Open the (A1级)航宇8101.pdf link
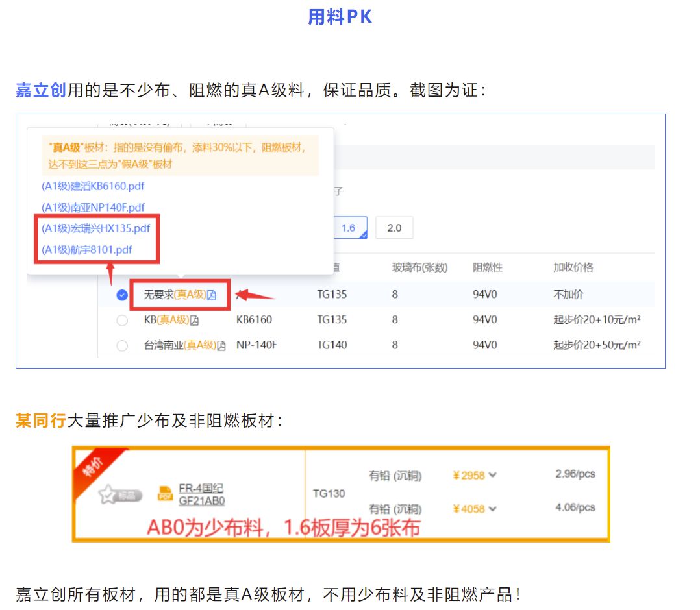This screenshot has height=610, width=700. click(86, 250)
